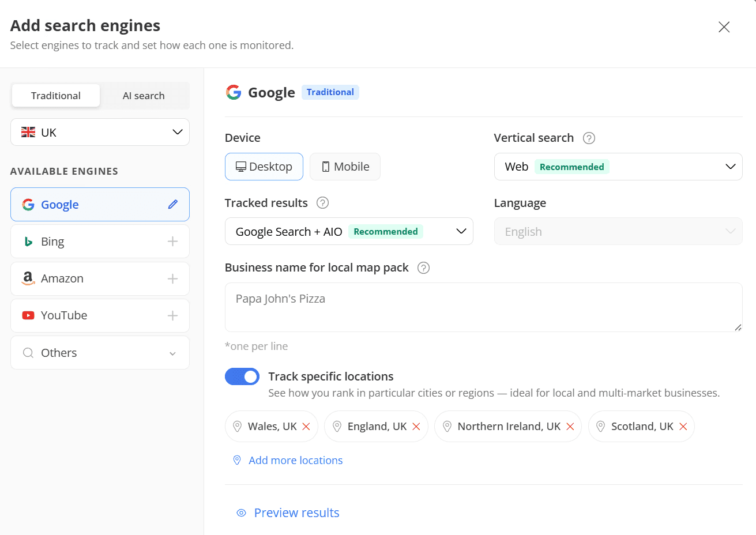Add YouTube with its plus icon
This screenshot has height=535, width=756.
click(x=172, y=315)
